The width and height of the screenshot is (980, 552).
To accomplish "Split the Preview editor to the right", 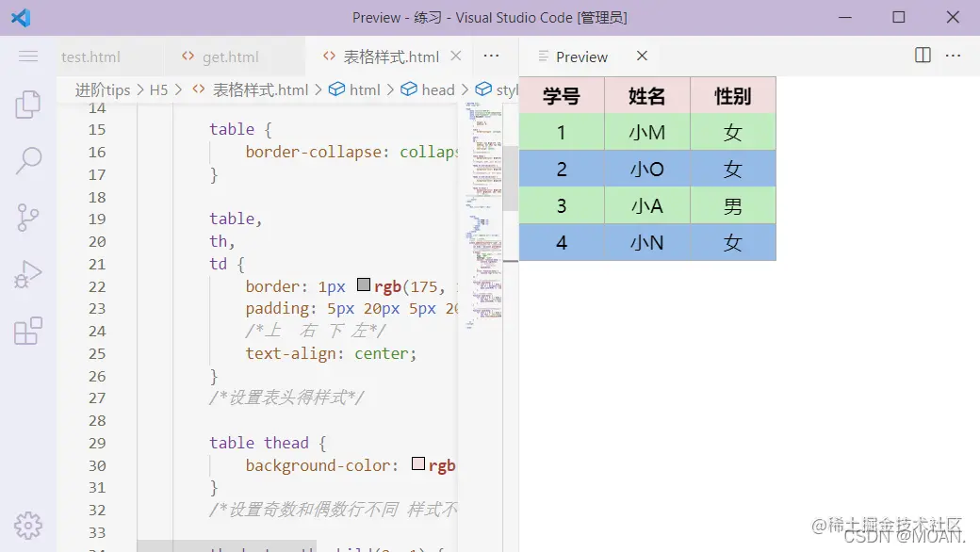I will (923, 56).
